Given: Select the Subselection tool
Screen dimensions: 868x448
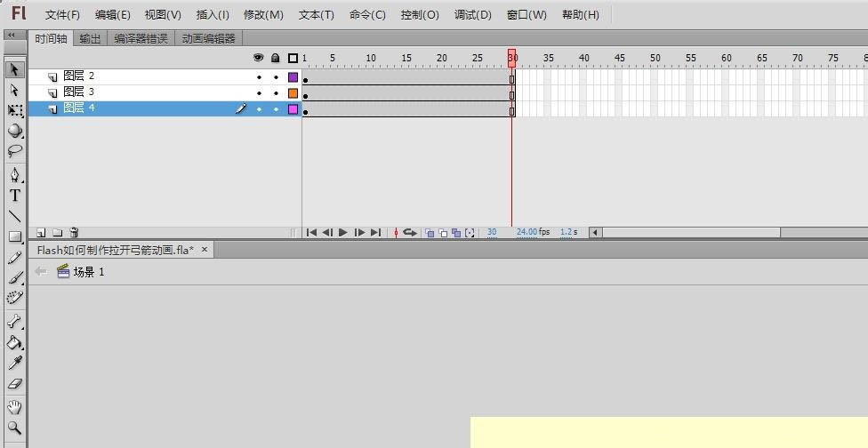Looking at the screenshot, I should pyautogui.click(x=14, y=90).
